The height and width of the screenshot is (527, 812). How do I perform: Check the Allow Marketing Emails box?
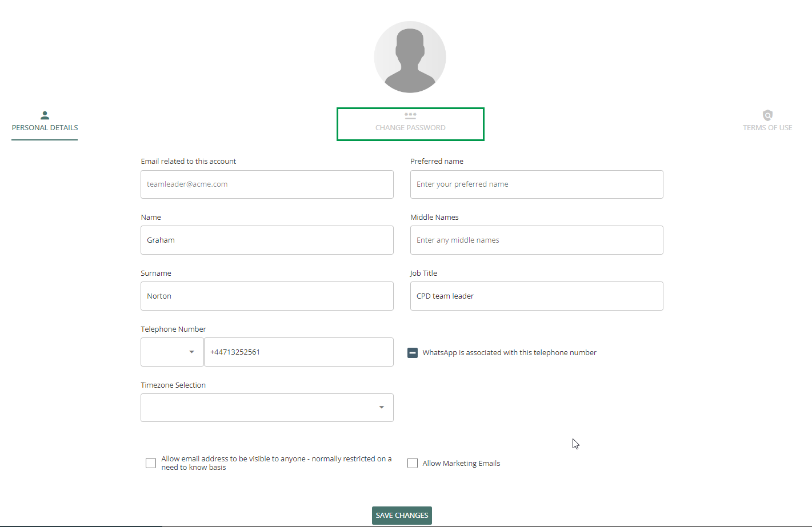413,463
